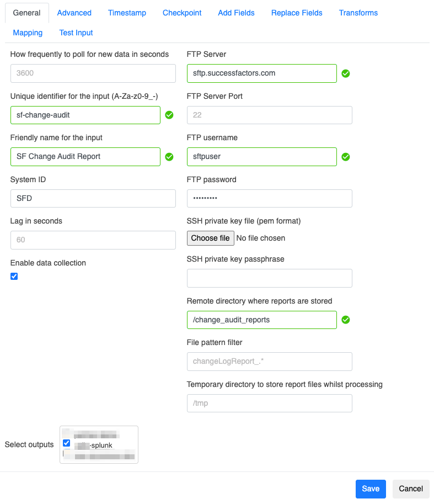The image size is (434, 504).
Task: Click the validation checkmark beside FTP Server
Action: click(345, 73)
